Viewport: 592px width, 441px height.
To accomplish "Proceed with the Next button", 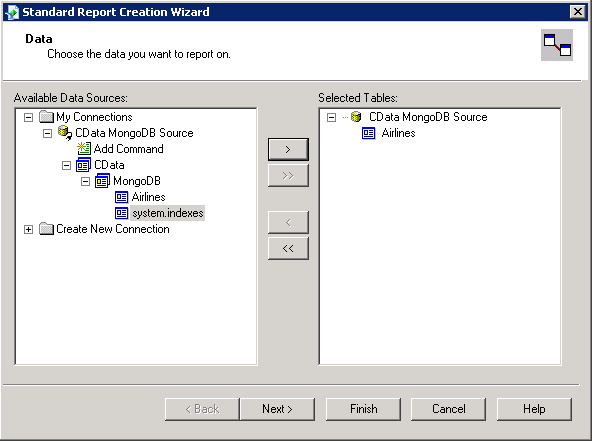I will pos(278,409).
